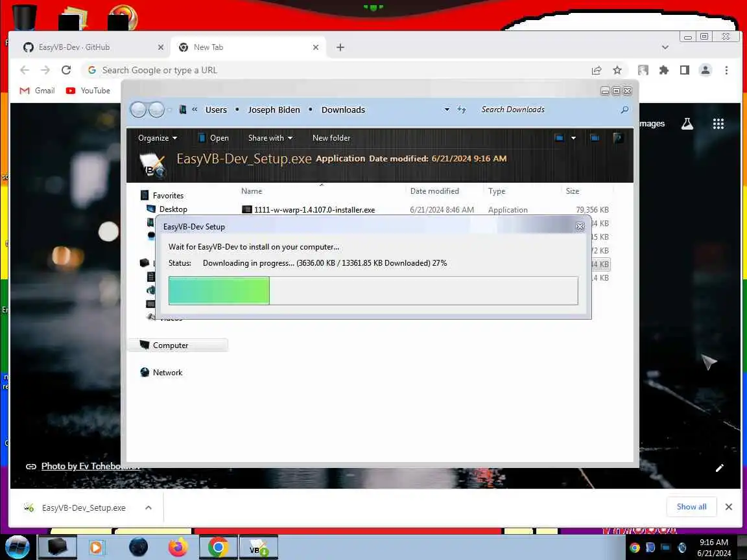Open the Chrome profile avatar
747x560 pixels.
tap(705, 71)
